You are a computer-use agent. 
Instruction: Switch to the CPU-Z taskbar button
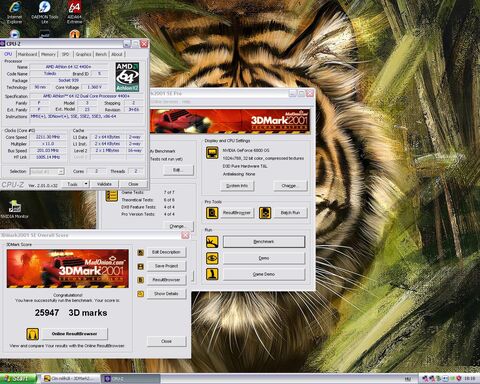tap(131, 379)
